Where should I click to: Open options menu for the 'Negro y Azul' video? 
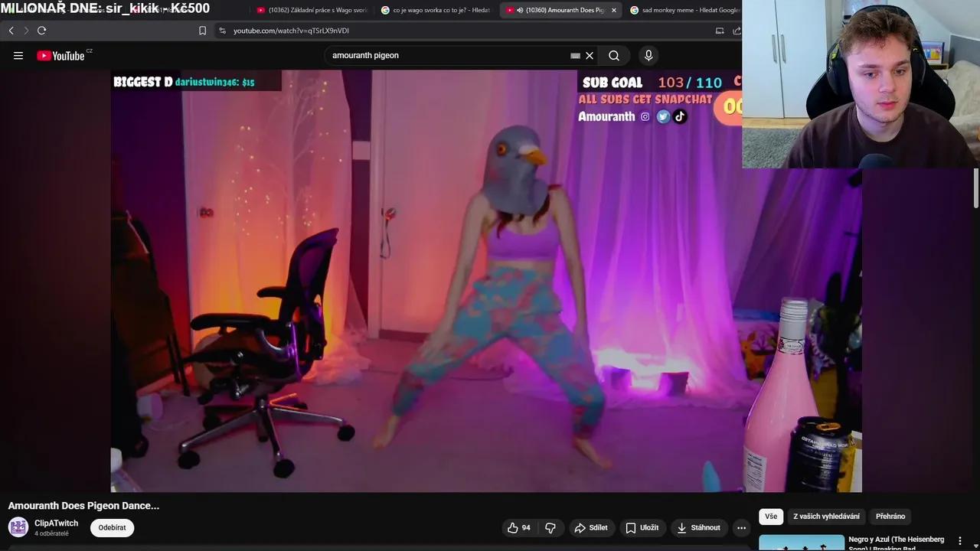[959, 541]
